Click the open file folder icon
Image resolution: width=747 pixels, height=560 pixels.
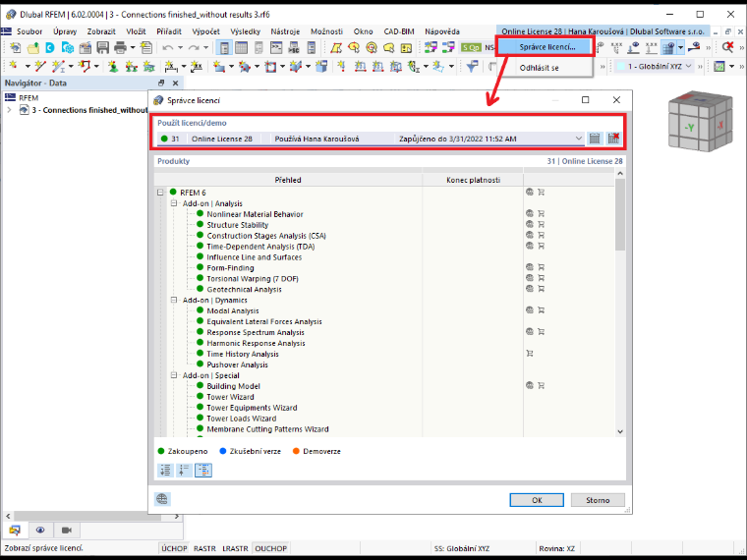pos(32,47)
